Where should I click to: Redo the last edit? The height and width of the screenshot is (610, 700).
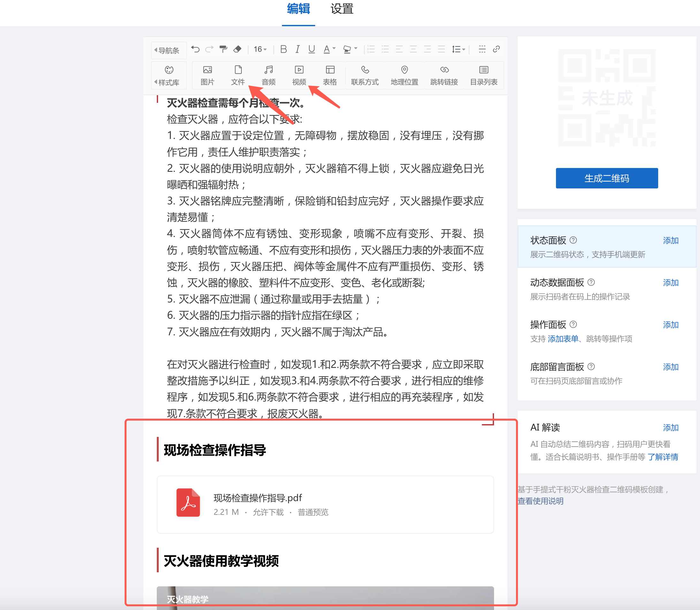pos(209,50)
